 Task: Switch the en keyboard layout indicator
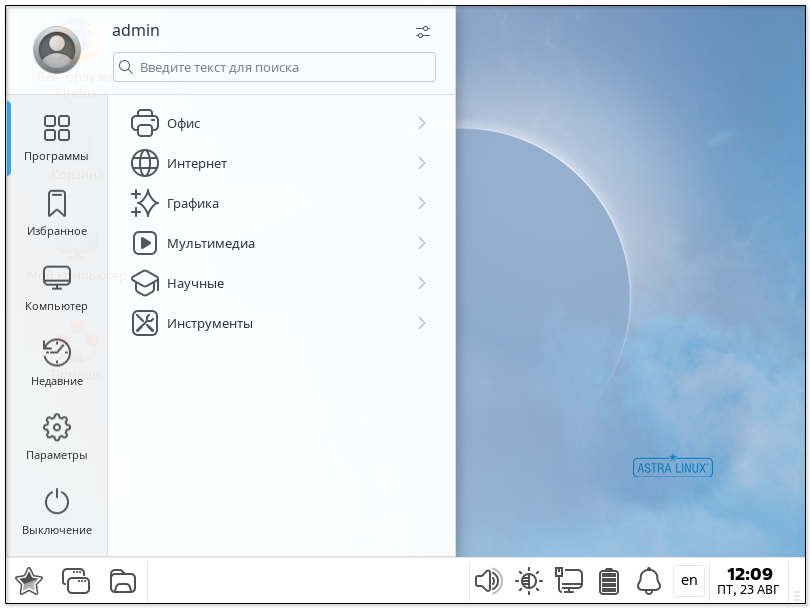(689, 581)
